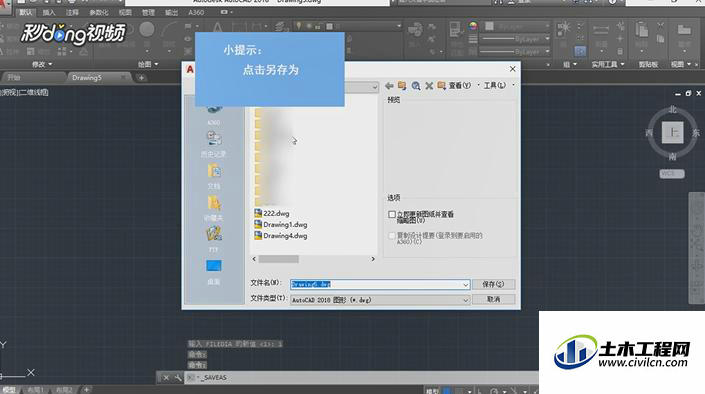Open the A360 location in places sidebar
The height and width of the screenshot is (394, 705).
click(x=214, y=115)
